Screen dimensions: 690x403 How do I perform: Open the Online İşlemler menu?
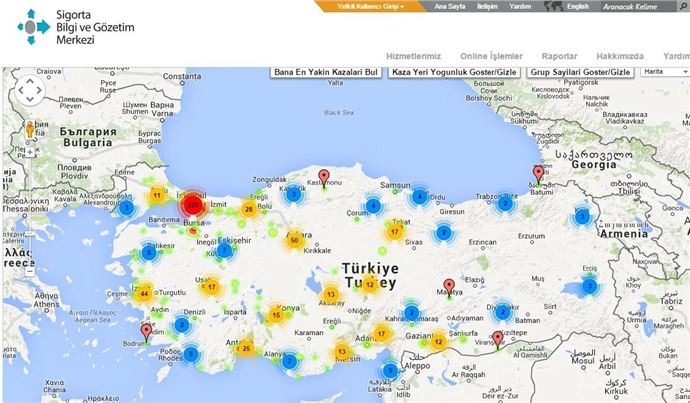491,56
